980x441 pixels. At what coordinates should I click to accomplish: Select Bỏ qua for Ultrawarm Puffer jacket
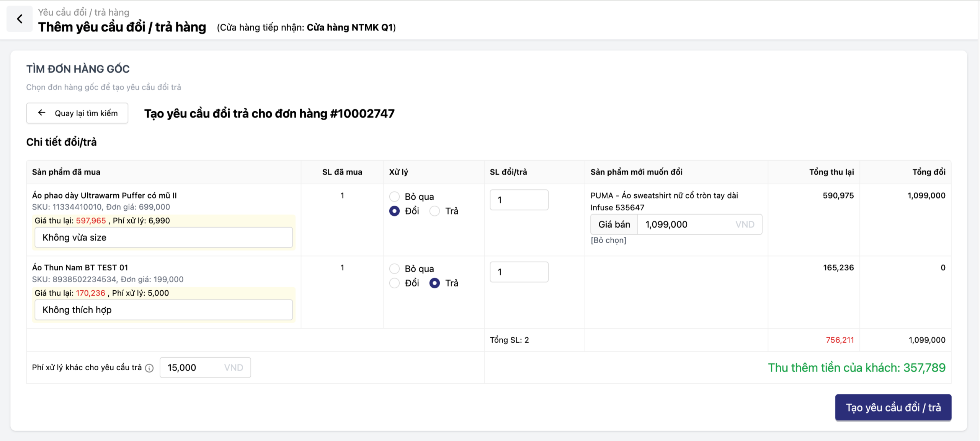click(x=394, y=197)
